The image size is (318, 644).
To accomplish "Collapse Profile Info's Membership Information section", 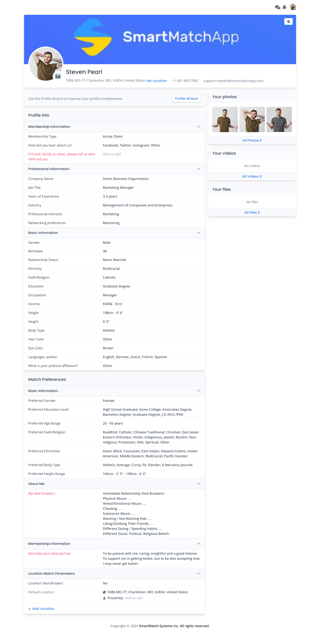I will [198, 127].
